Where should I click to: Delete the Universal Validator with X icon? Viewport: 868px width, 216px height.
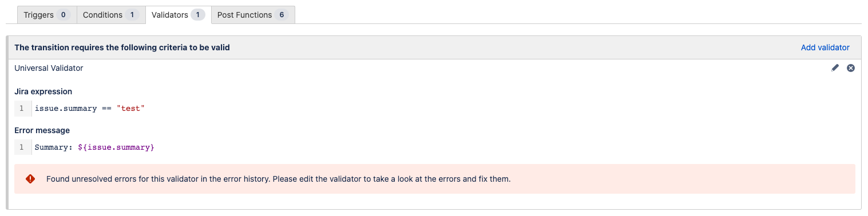[x=851, y=68]
